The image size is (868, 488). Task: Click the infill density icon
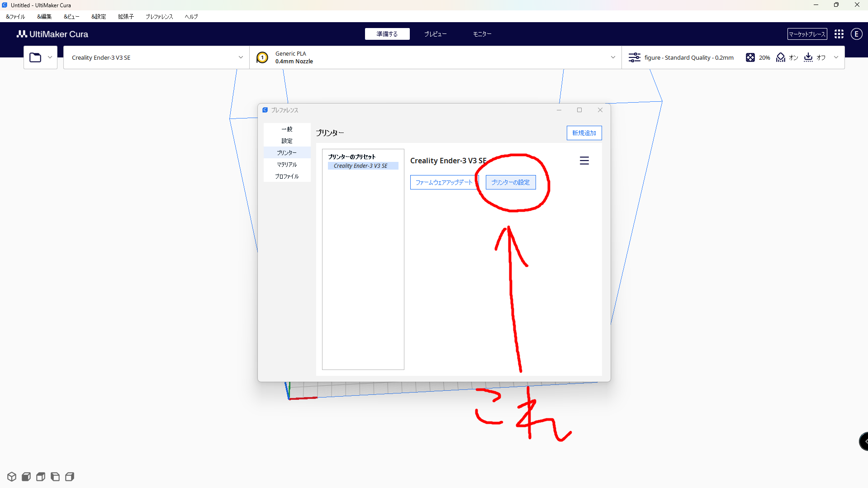click(x=750, y=57)
